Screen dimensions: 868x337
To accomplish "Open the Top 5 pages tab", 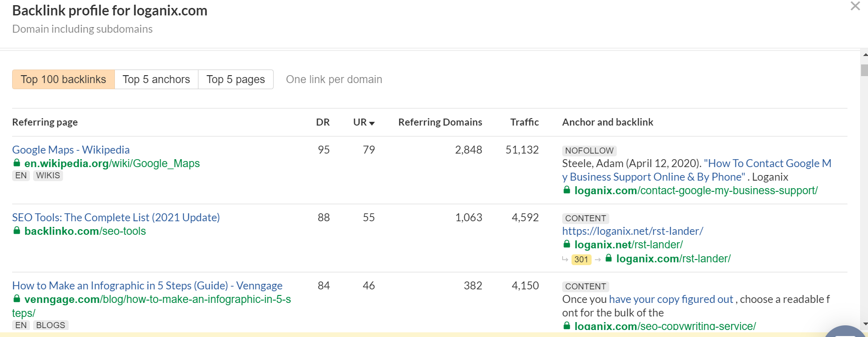I will (235, 79).
